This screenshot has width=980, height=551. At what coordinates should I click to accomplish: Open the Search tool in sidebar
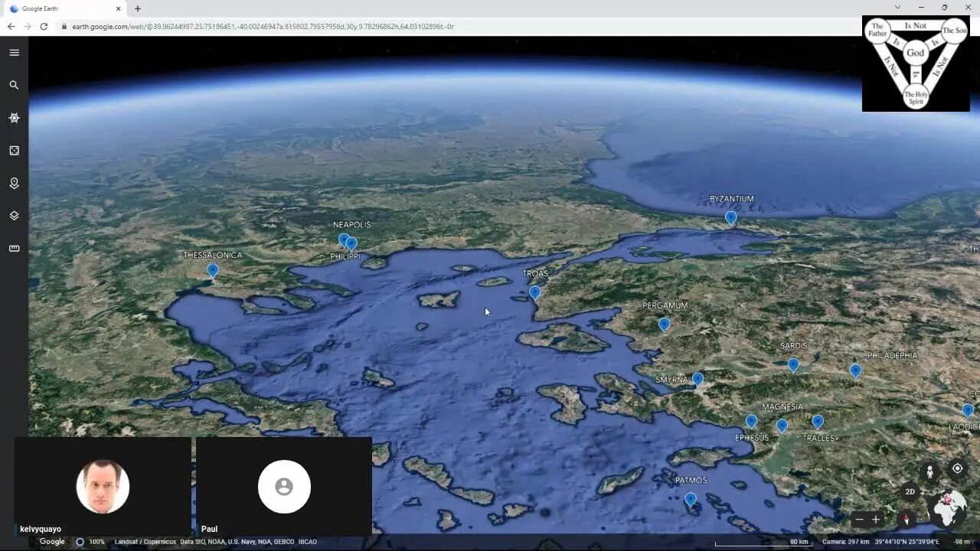coord(14,85)
